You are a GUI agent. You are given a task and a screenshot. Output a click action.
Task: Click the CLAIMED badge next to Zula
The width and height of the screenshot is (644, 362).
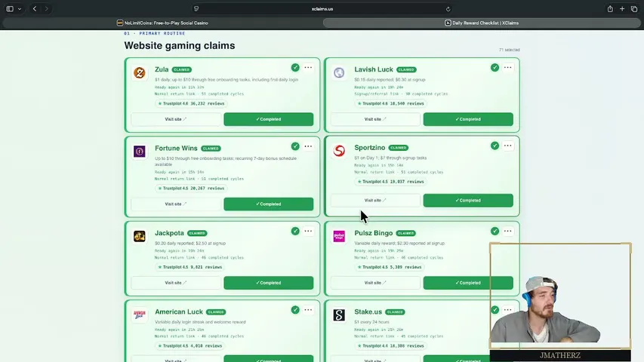pyautogui.click(x=181, y=70)
